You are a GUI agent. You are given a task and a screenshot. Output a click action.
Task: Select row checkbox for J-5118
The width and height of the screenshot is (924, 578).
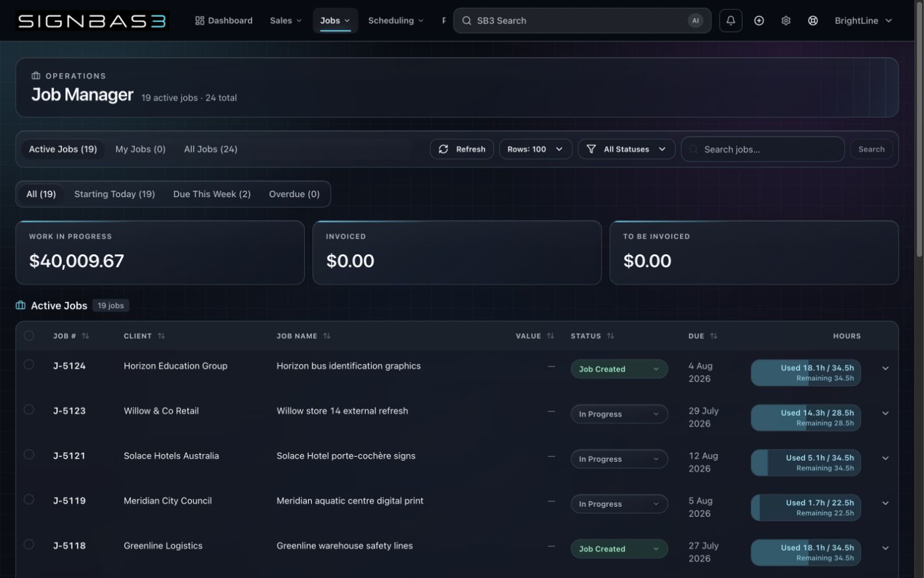click(29, 544)
